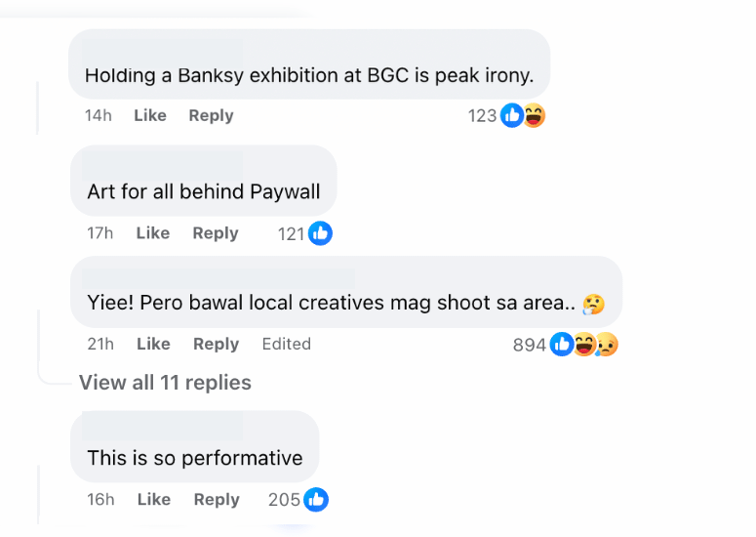Expand View all 11 replies

coord(165,383)
